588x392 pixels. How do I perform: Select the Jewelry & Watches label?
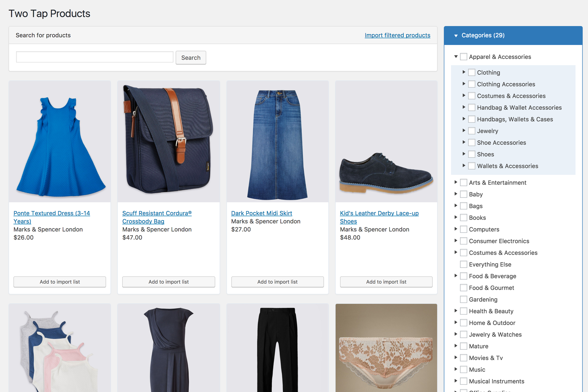[x=495, y=335]
